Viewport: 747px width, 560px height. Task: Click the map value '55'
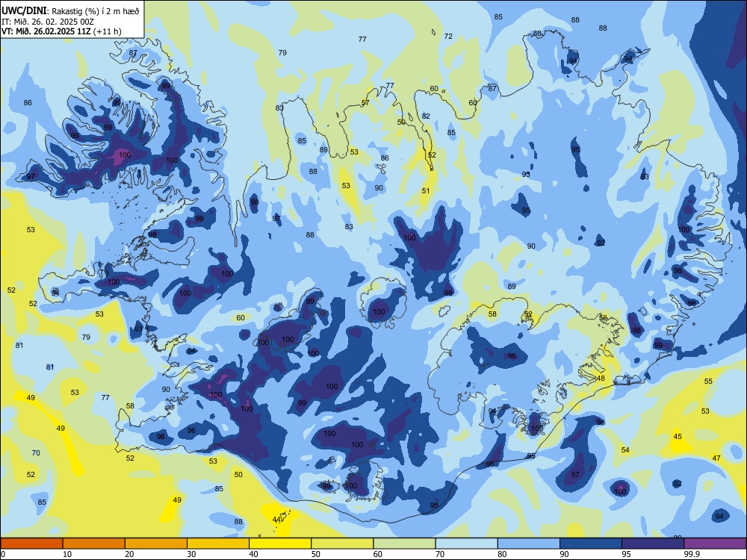[708, 381]
